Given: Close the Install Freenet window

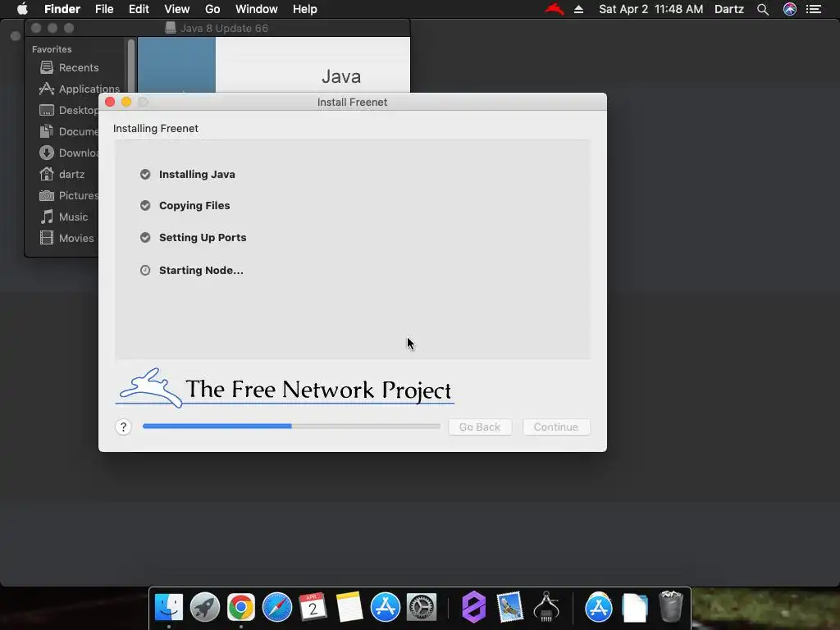Looking at the screenshot, I should pyautogui.click(x=110, y=102).
